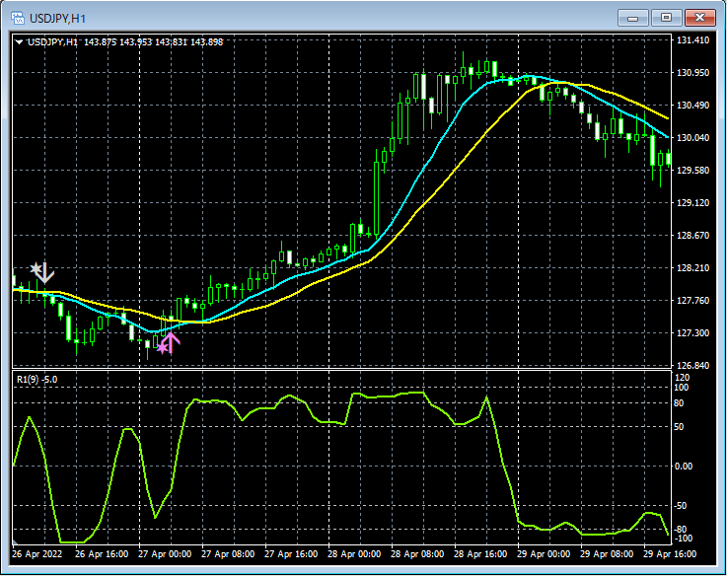
Task: Click the 27 Apr 08:00 time label
Action: pos(228,554)
